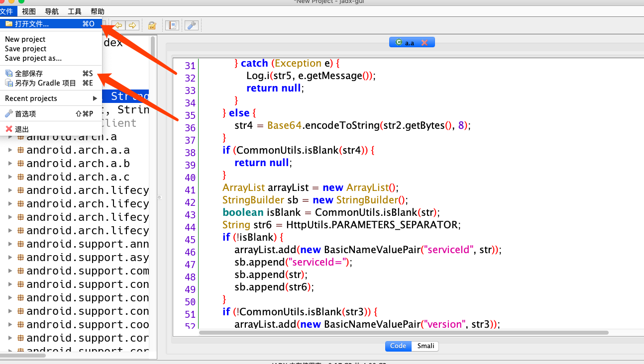Viewport: 644px width, 364px height.
Task: Open preferences via the wrench toolbar icon
Action: [192, 25]
